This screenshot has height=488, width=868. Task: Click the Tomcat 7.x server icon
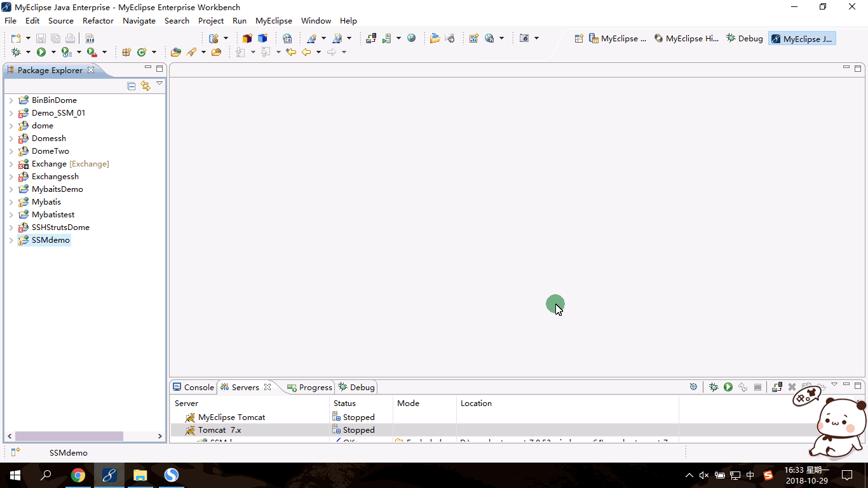click(190, 430)
